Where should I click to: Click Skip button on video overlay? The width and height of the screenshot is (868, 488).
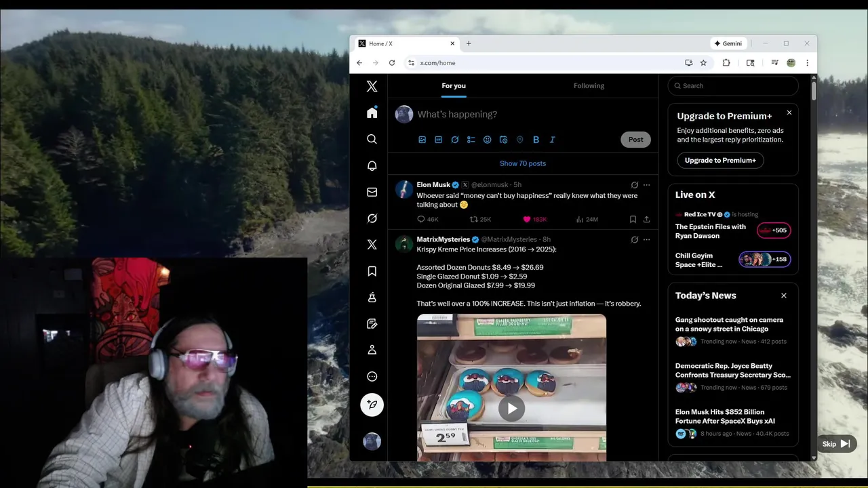click(836, 444)
